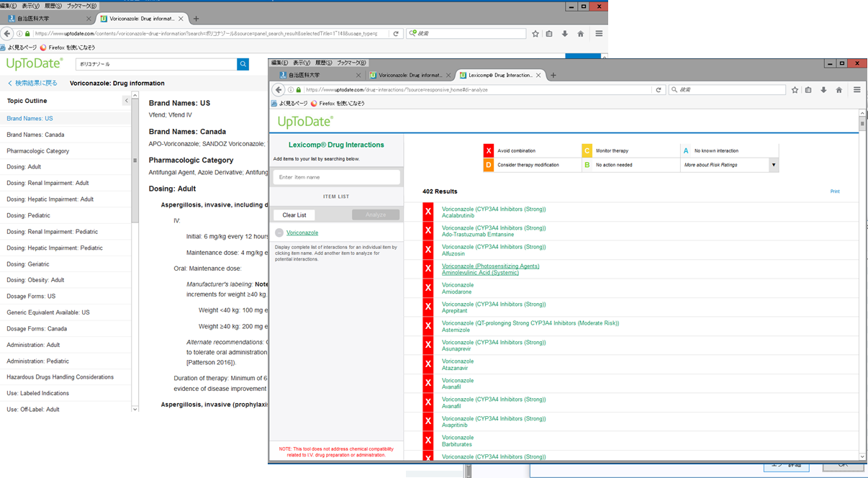
Task: Remove Voriconazole using the minus icon
Action: coord(279,233)
